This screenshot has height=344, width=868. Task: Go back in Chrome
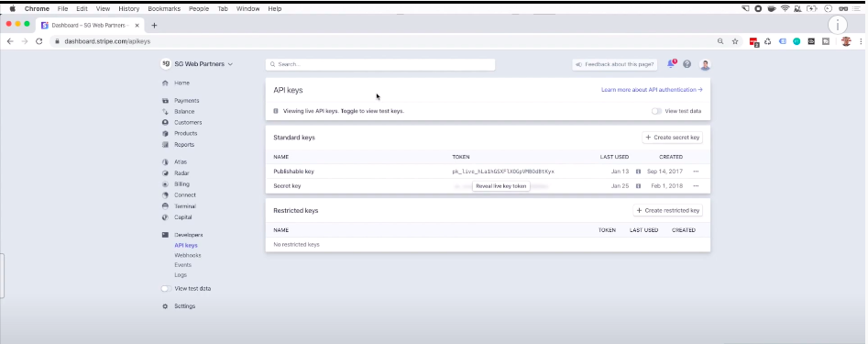coord(10,41)
